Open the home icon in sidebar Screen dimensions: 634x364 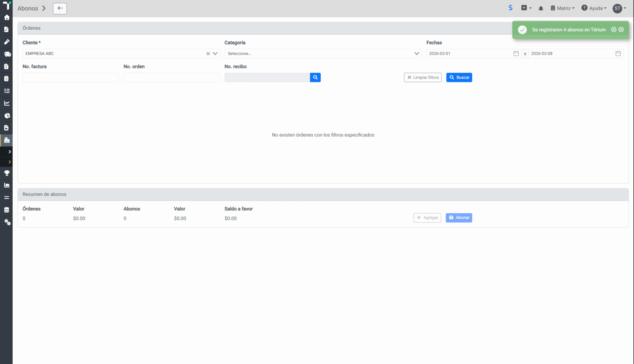pyautogui.click(x=7, y=18)
